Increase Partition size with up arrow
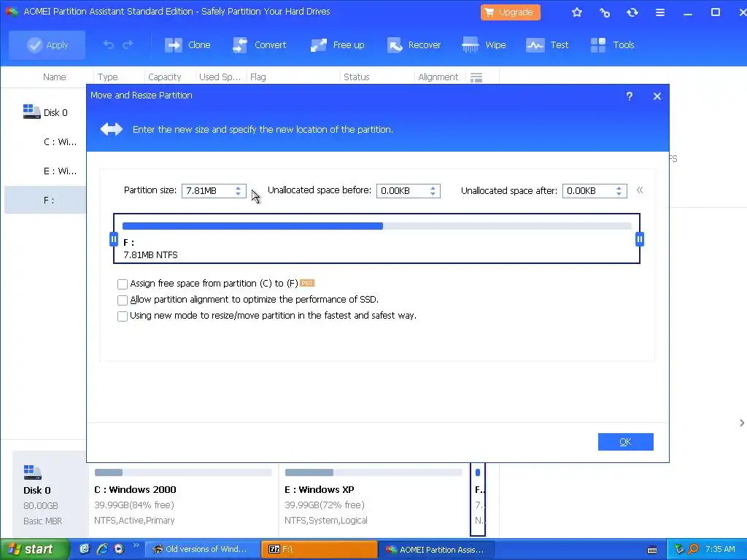The image size is (747, 560). click(x=239, y=187)
